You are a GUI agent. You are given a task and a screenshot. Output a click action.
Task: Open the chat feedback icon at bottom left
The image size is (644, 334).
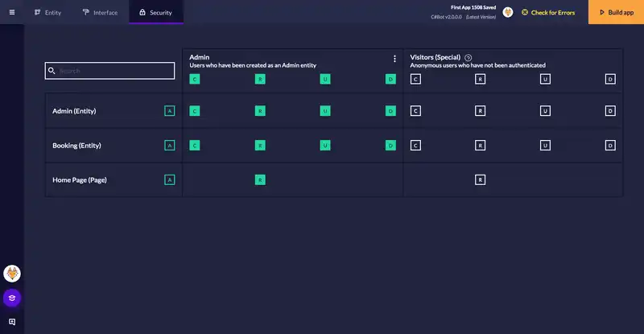(12, 322)
